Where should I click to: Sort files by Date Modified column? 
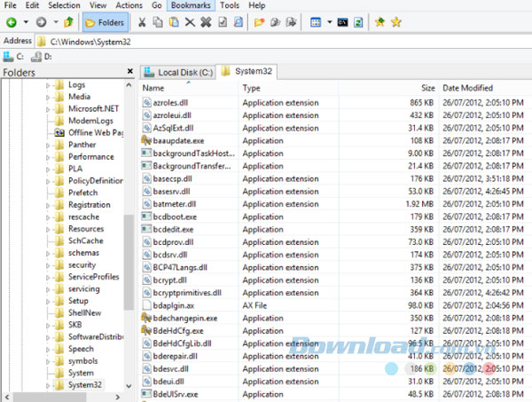tap(468, 88)
